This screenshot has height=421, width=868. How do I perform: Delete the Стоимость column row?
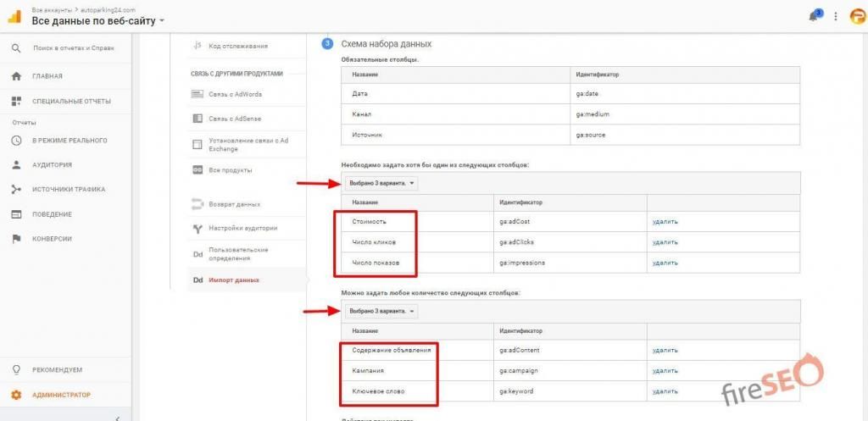tap(665, 222)
